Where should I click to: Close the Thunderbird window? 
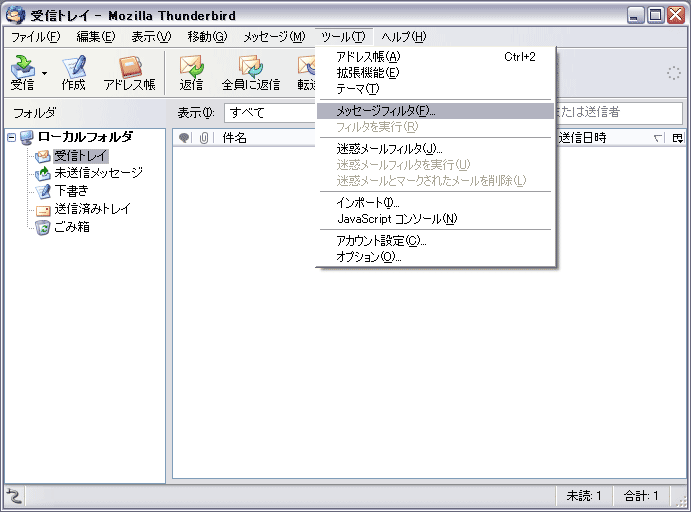(676, 15)
